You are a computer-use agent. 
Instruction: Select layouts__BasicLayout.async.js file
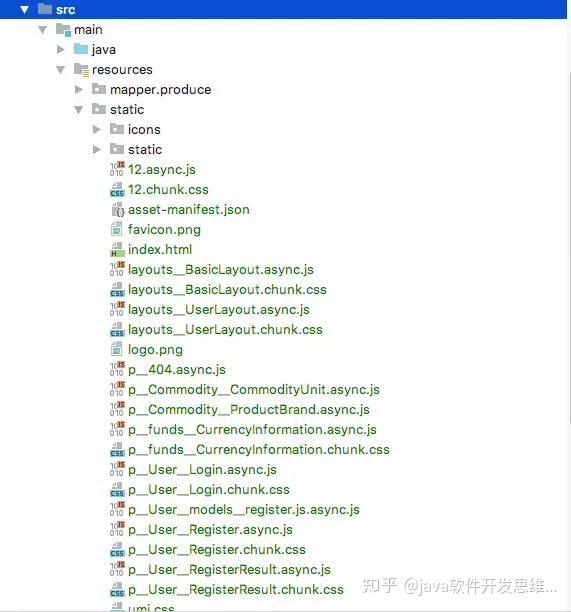click(x=221, y=269)
